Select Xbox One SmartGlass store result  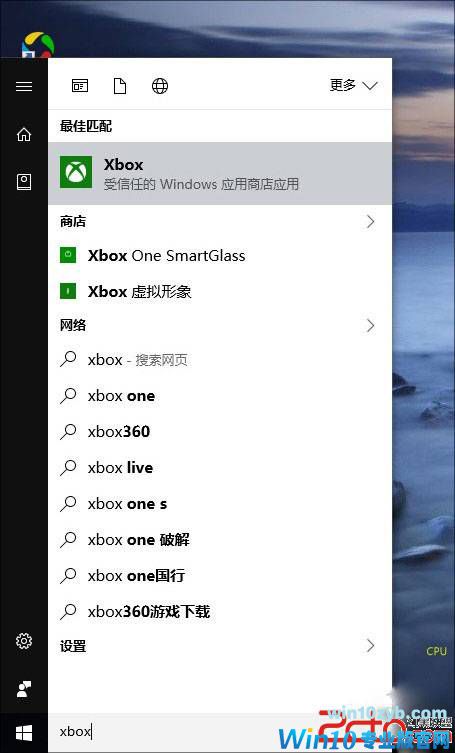tap(220, 255)
